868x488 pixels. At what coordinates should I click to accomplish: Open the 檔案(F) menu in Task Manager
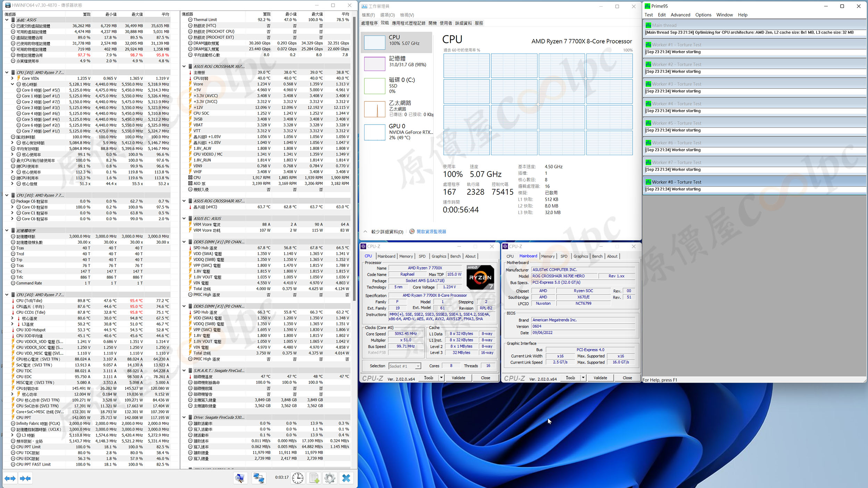[368, 15]
